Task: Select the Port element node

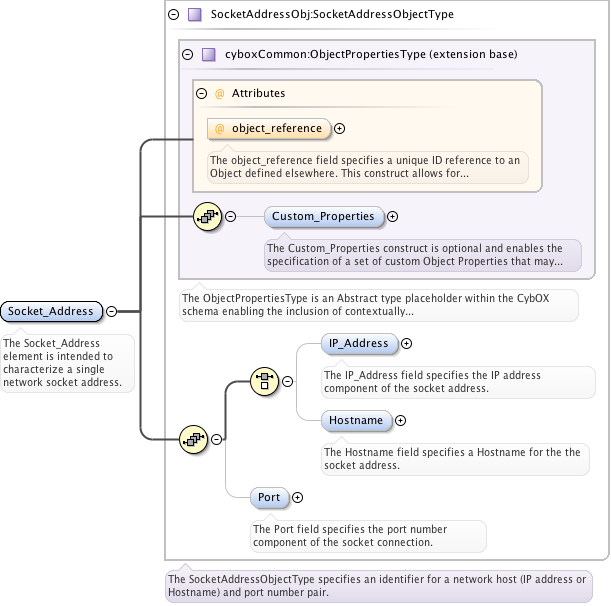Action: point(268,497)
